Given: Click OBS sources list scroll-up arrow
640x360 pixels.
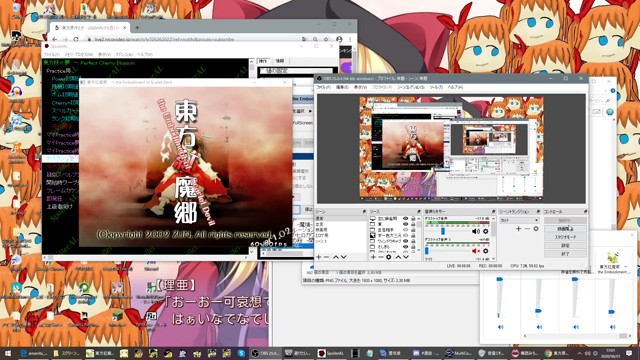Looking at the screenshot, I should pos(419,219).
